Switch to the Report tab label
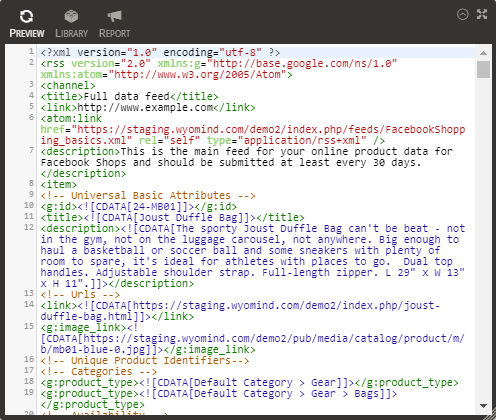 115,33
